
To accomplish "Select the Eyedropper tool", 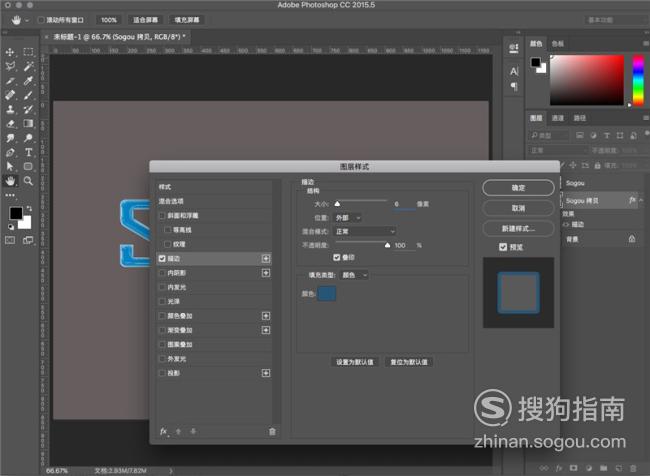I will coord(28,81).
